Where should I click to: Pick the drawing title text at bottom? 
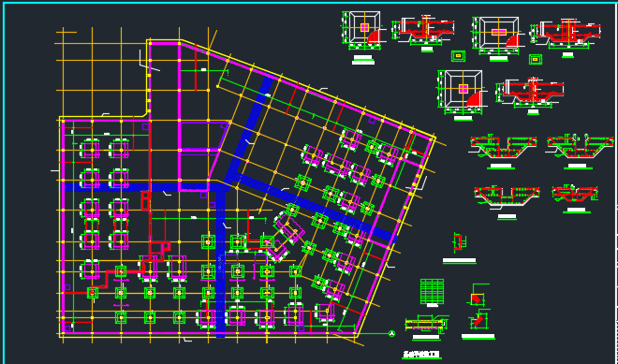pos(421,354)
